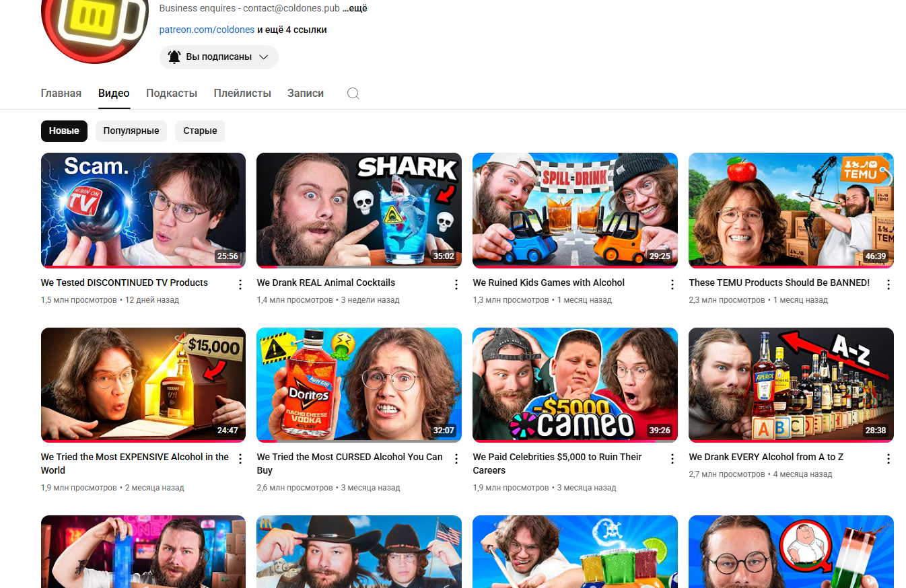The width and height of the screenshot is (906, 588).
Task: Open the TEMU apple-and-bow thumbnail
Action: click(x=792, y=210)
